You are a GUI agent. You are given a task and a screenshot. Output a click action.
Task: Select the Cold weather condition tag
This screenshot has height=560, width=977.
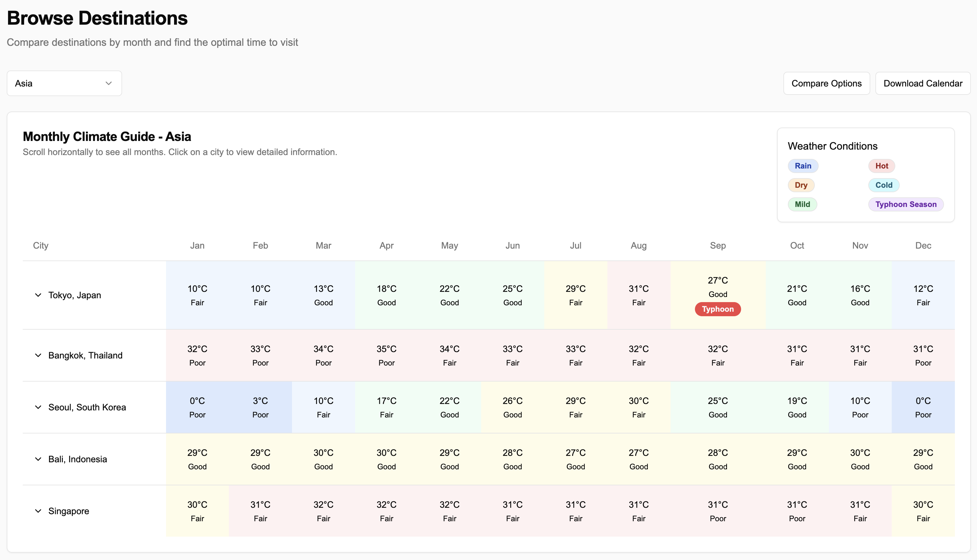point(883,185)
